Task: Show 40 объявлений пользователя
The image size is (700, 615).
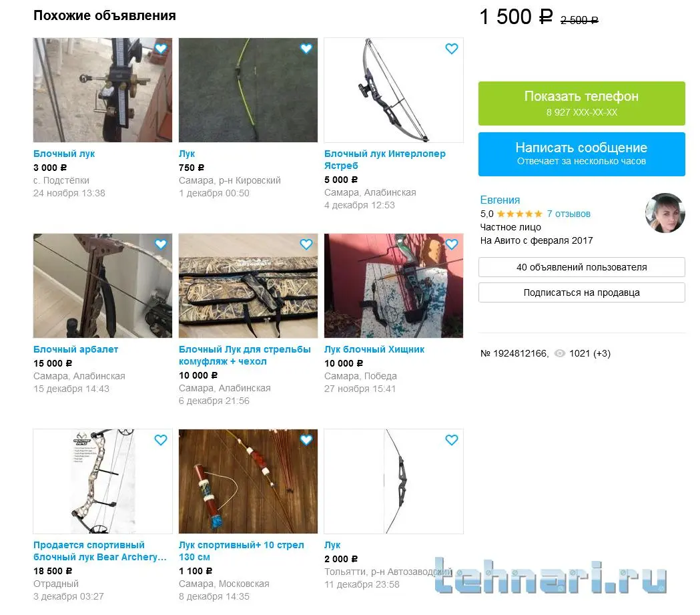Action: 582,267
